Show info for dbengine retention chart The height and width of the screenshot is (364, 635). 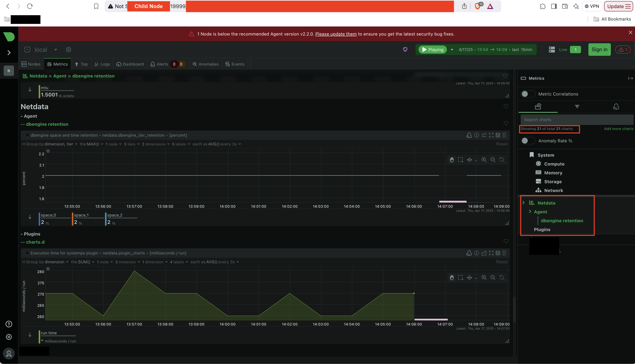click(x=476, y=135)
